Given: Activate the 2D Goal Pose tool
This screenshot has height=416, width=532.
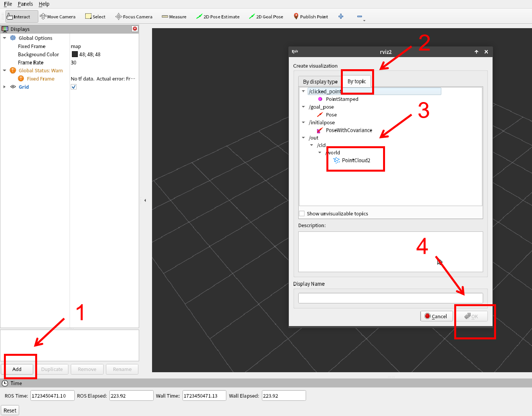Looking at the screenshot, I should (266, 17).
